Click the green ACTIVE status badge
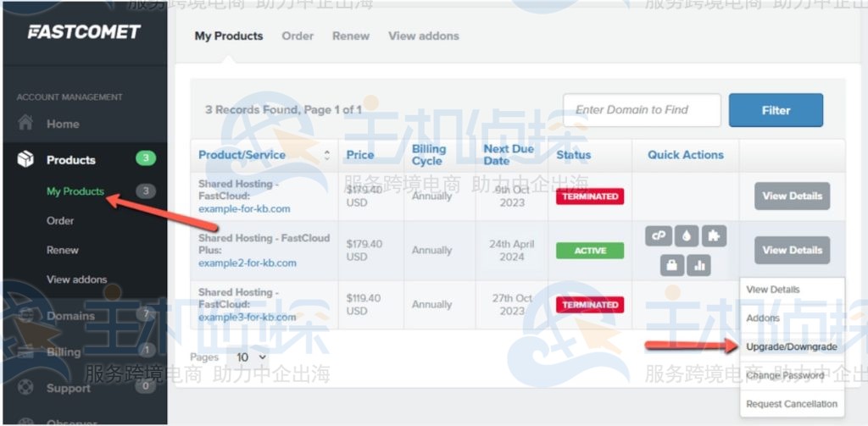The width and height of the screenshot is (868, 426). click(590, 251)
